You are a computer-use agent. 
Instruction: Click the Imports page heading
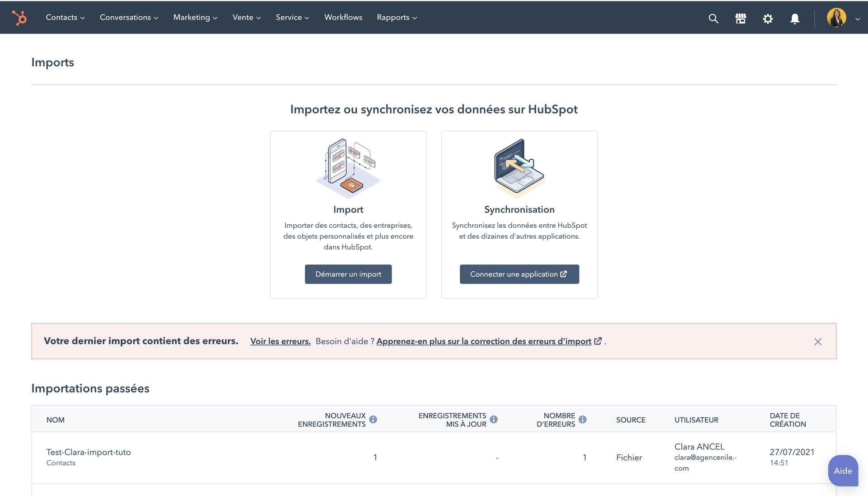pyautogui.click(x=52, y=62)
